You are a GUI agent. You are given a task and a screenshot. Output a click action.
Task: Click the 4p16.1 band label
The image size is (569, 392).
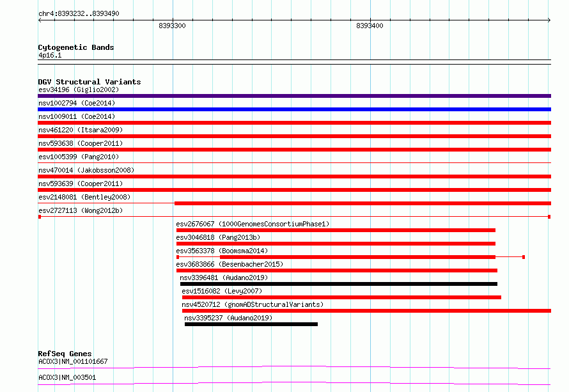tap(50, 55)
